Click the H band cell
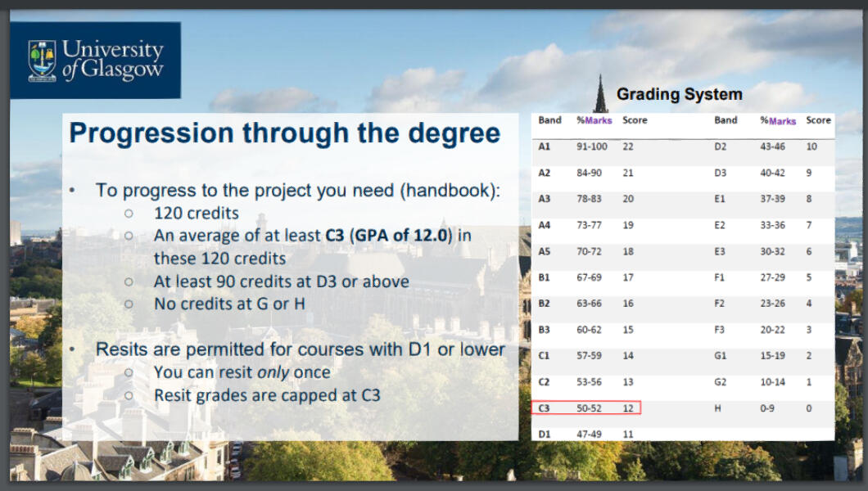This screenshot has width=868, height=491. 717,408
